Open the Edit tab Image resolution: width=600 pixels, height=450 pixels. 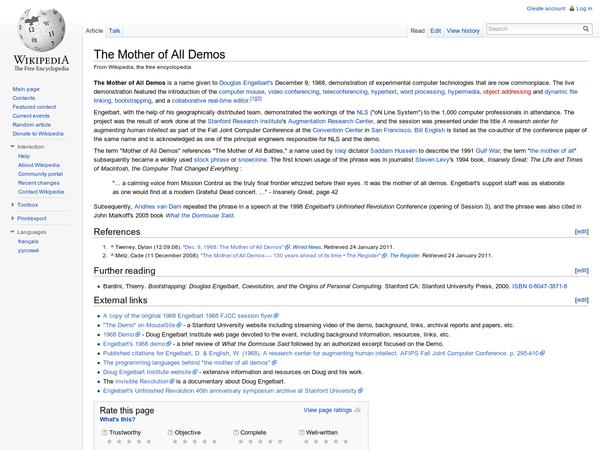(x=435, y=31)
